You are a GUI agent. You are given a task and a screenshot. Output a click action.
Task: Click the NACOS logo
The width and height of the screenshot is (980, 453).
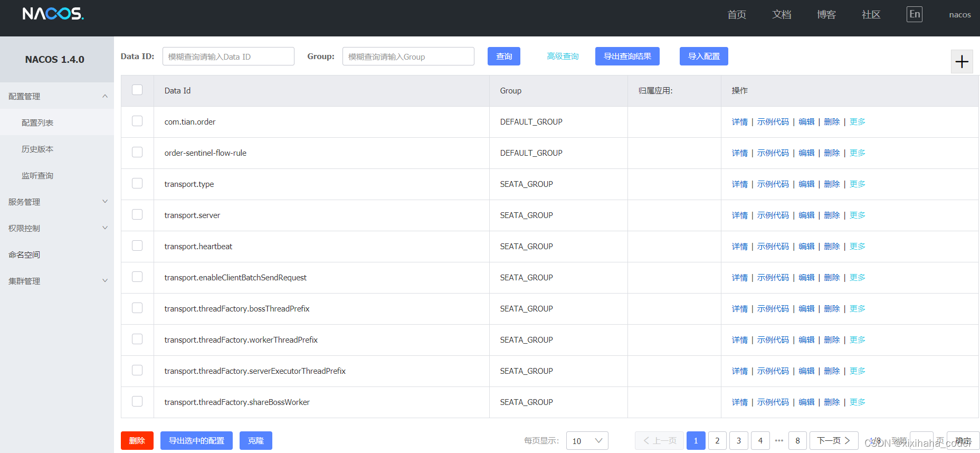click(53, 14)
